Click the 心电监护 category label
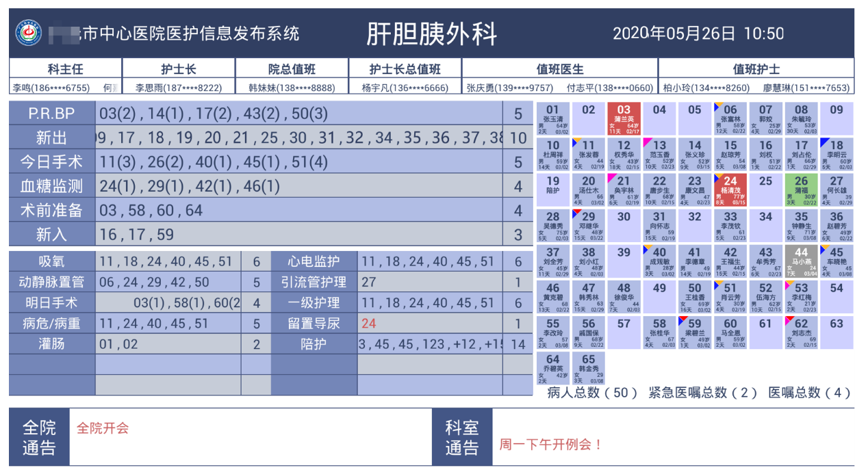The height and width of the screenshot is (470, 868). click(314, 261)
